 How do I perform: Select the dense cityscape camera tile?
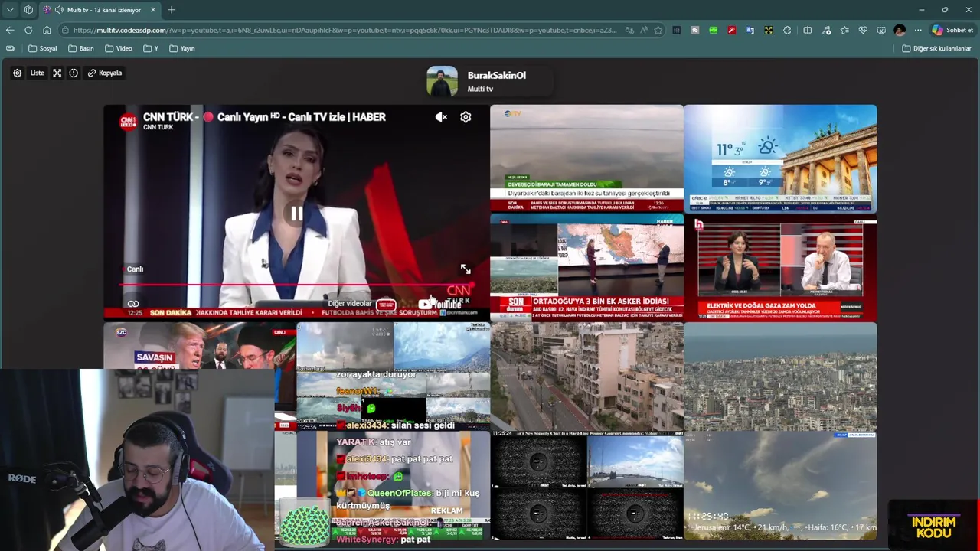(x=780, y=377)
